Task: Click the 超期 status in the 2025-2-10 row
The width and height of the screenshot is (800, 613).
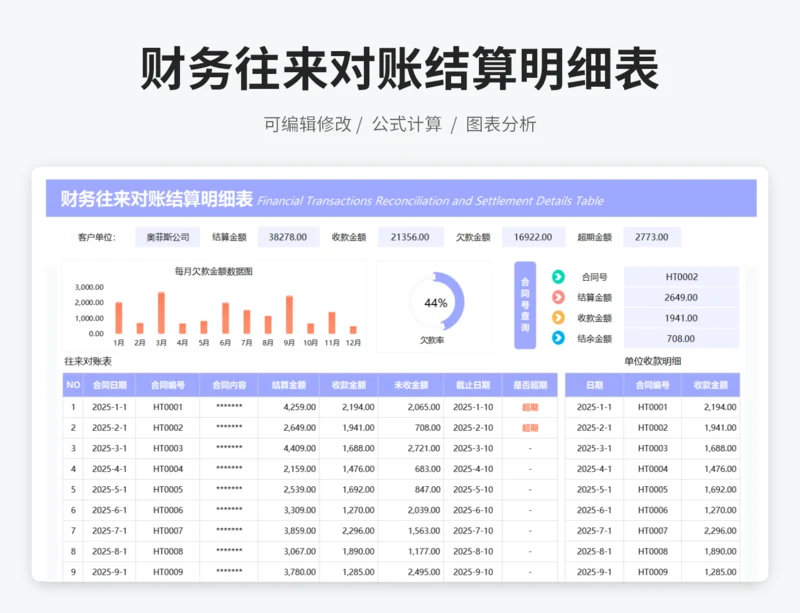Action: click(x=530, y=428)
